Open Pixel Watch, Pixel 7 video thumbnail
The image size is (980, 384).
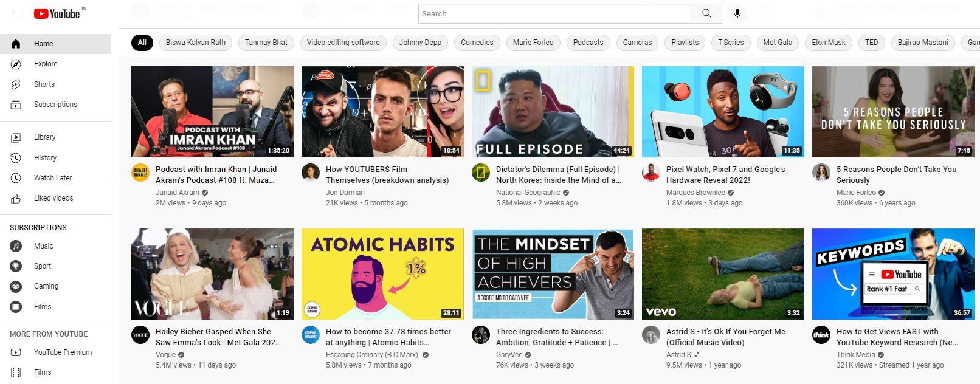tap(723, 112)
